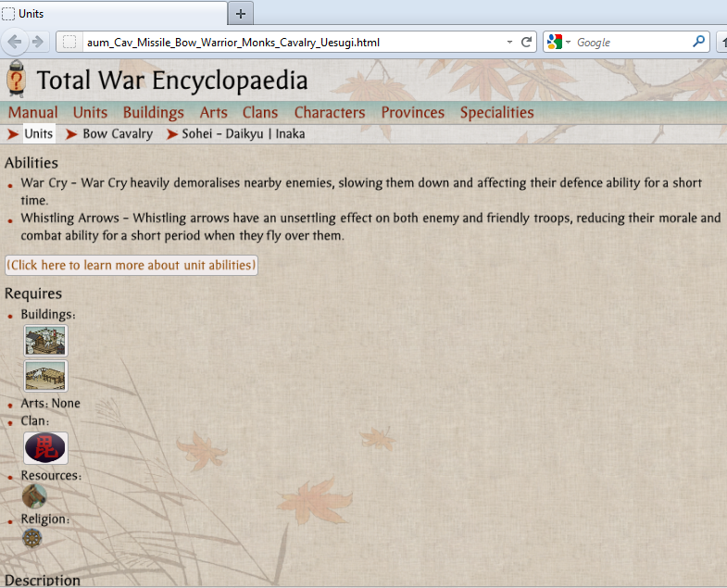Open the Manual menu
Image resolution: width=727 pixels, height=588 pixels.
click(33, 113)
